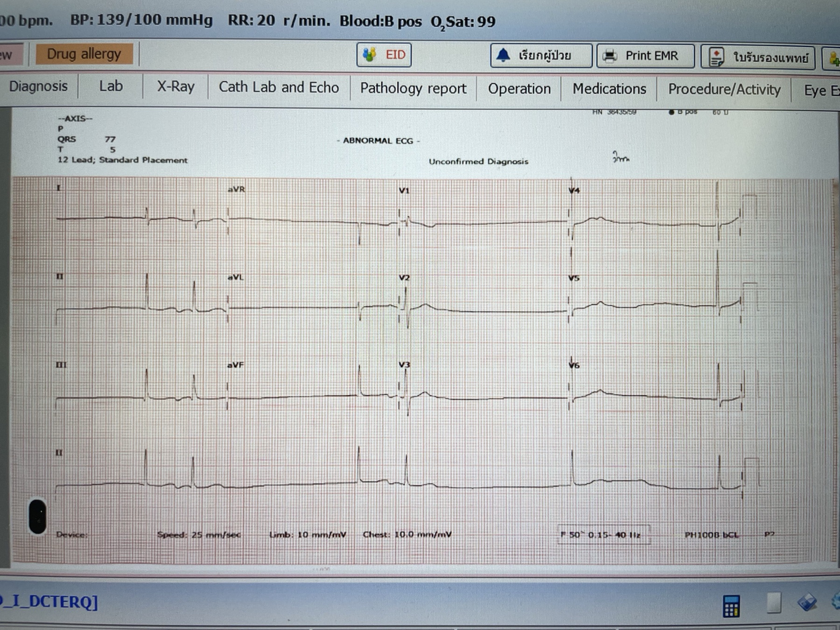Screen dimensions: 840x630
Task: Click the blue eraser icon
Action: pyautogui.click(x=807, y=602)
